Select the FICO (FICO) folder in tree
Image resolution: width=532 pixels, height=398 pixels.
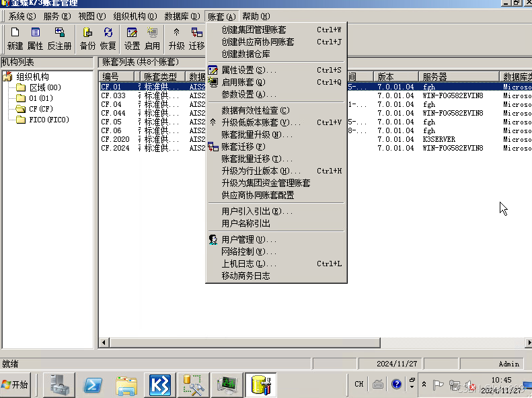click(x=49, y=120)
